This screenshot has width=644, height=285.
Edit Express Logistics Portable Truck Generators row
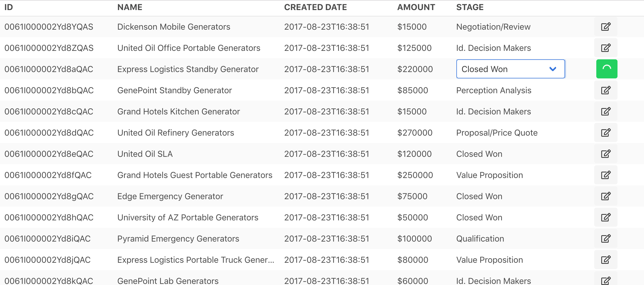[606, 260]
